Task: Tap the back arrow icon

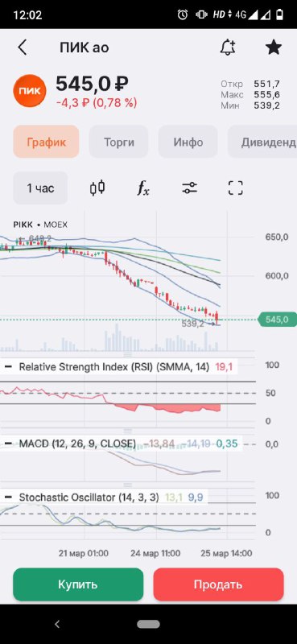Action: point(23,47)
